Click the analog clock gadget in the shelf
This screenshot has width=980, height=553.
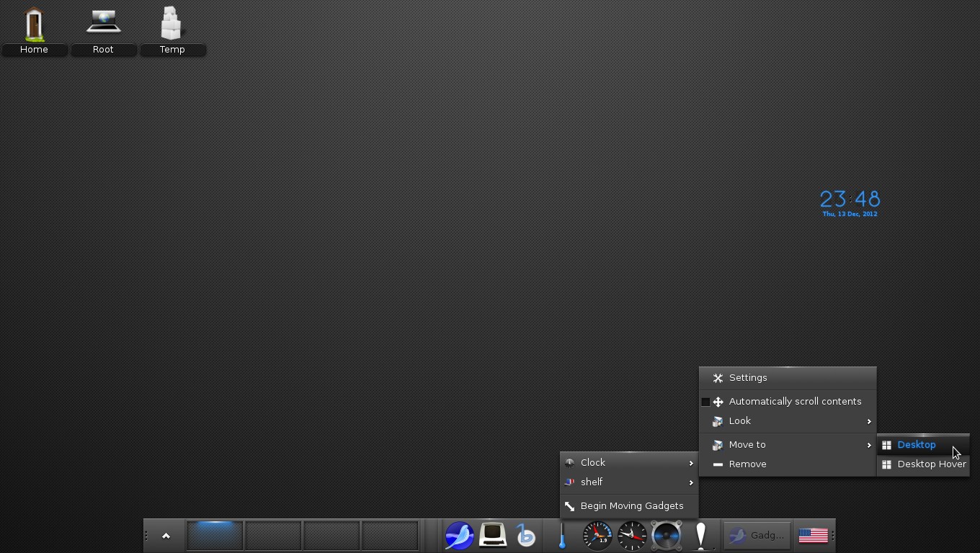tap(631, 536)
